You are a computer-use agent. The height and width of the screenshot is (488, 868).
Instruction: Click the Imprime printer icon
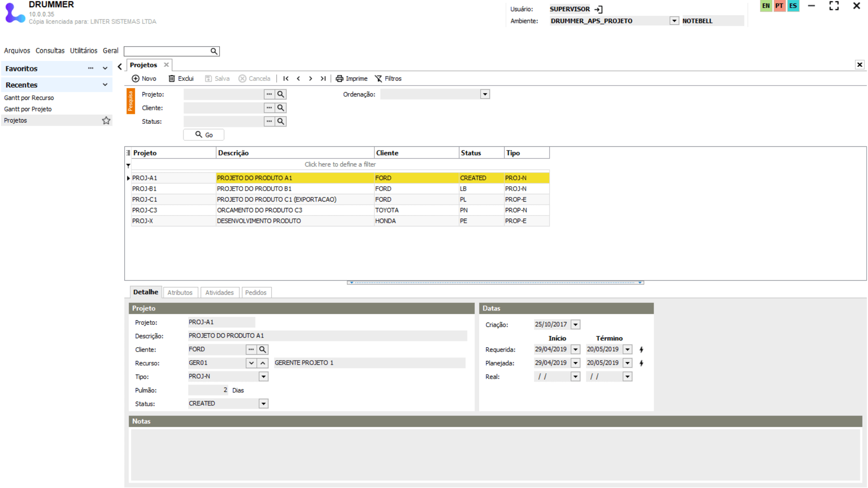point(340,79)
